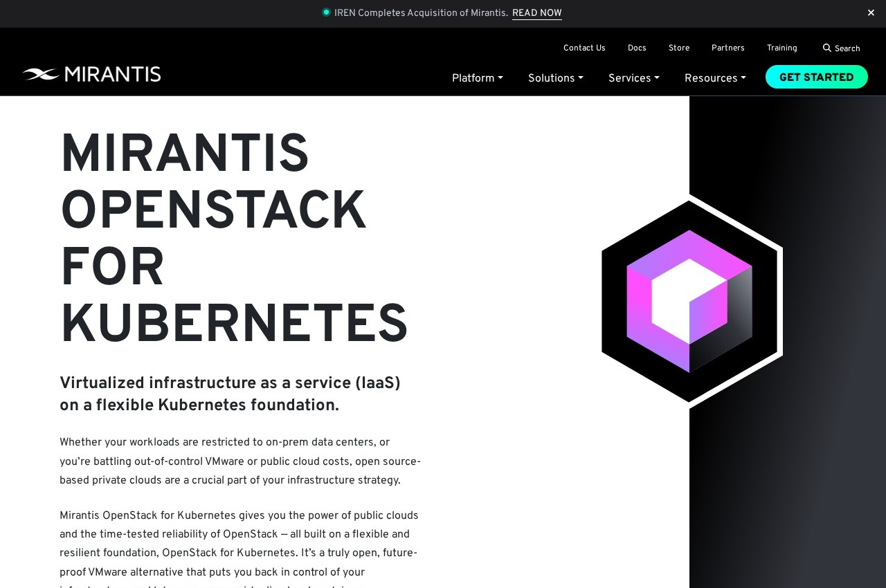Screen dimensions: 886x588
Task: Click the GET STARTED button
Action: click(x=817, y=77)
